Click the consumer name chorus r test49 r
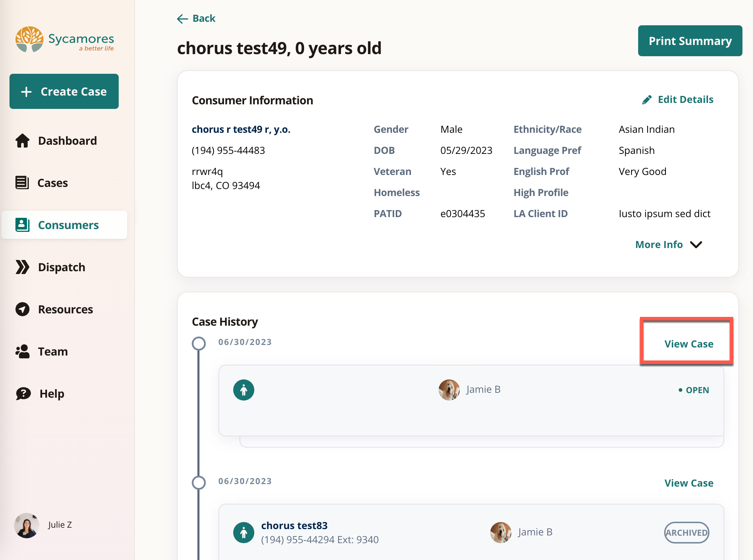Viewport: 753px width, 560px height. 241,130
